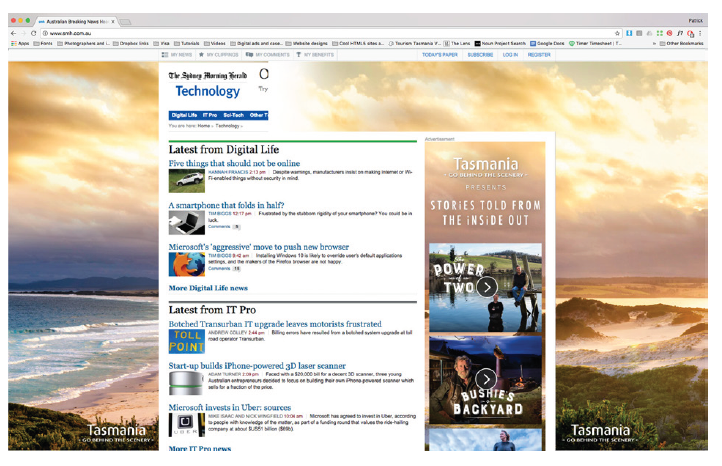Play the Power of Two video in the ad
This screenshot has height=466, width=722.
tap(487, 287)
